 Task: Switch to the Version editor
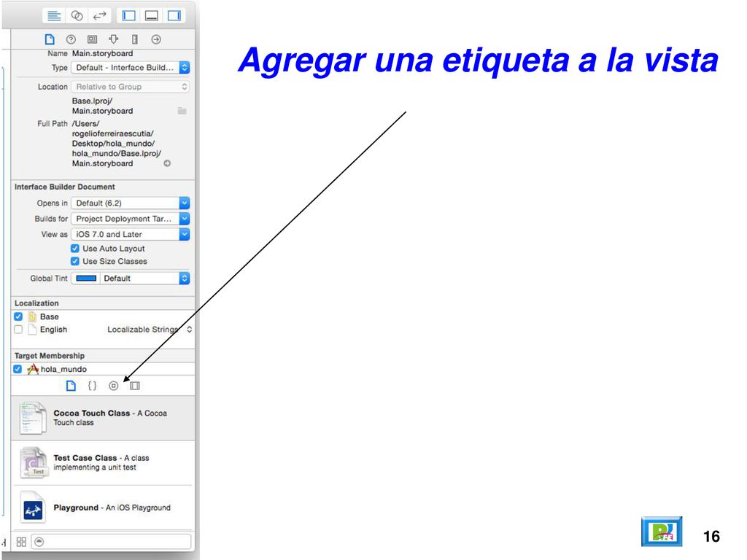coord(99,16)
